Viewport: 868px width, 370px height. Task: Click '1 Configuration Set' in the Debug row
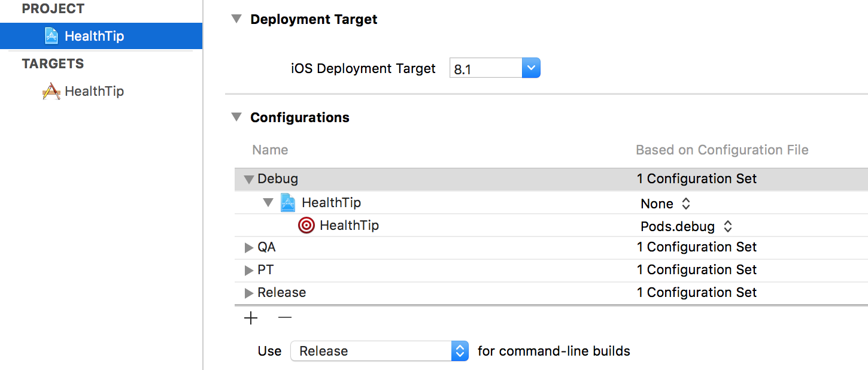[697, 178]
